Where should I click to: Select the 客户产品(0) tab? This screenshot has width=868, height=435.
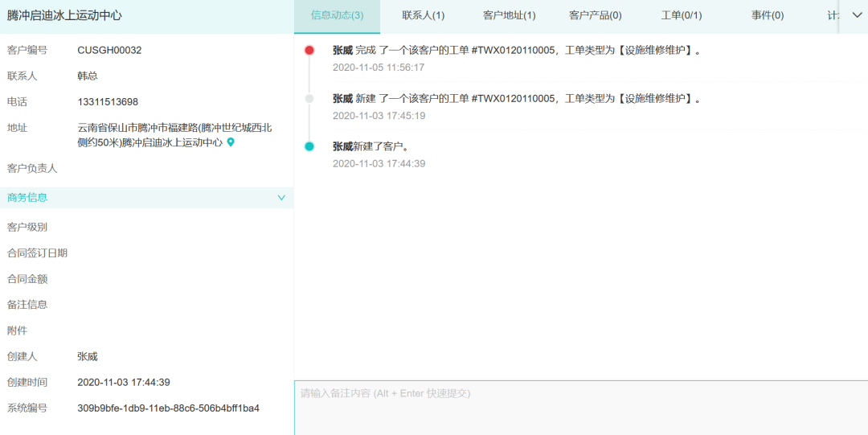click(x=595, y=15)
